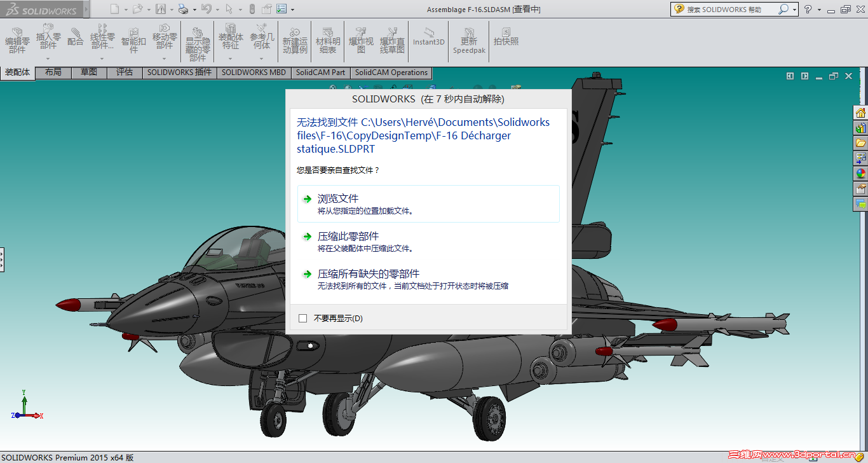The width and height of the screenshot is (868, 463).
Task: Click the 爆炸视图 tool
Action: point(361,41)
